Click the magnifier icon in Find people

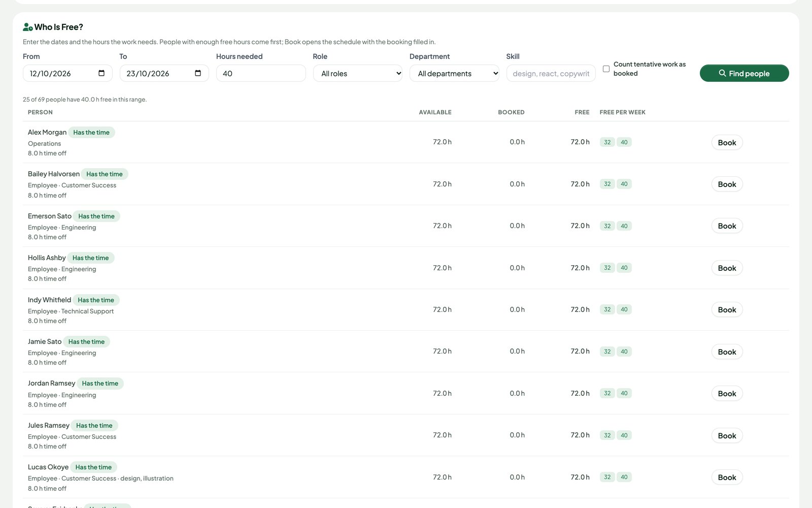(722, 73)
